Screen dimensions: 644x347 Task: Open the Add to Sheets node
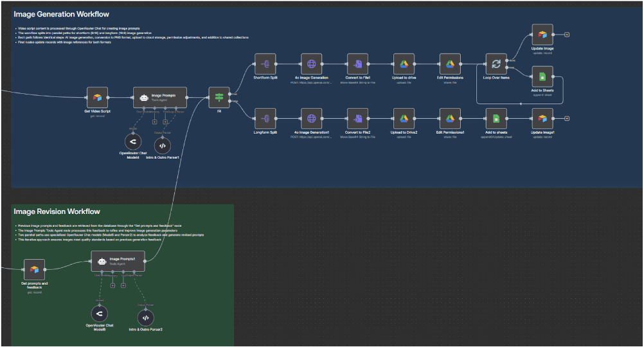[542, 76]
